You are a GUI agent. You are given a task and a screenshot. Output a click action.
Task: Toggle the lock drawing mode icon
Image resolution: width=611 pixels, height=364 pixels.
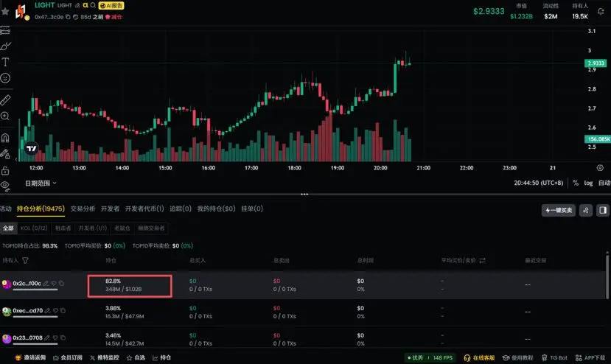(x=5, y=154)
